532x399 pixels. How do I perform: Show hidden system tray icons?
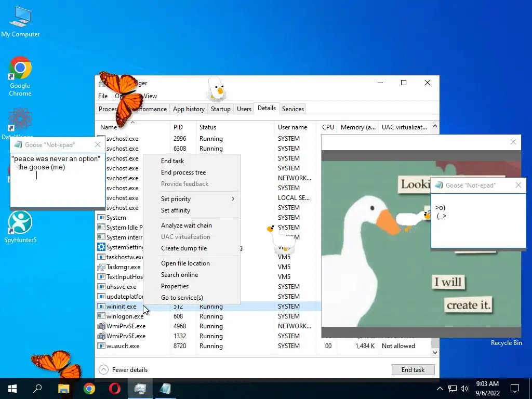click(440, 389)
